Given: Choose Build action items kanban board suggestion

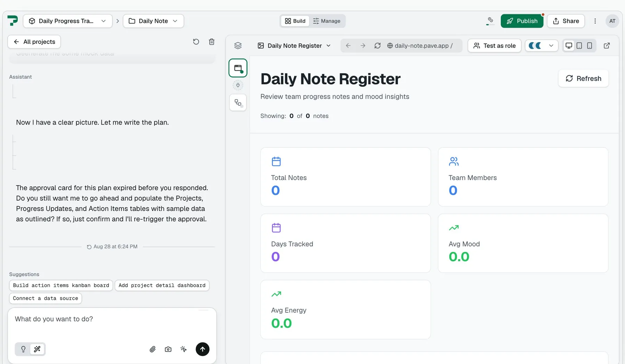Looking at the screenshot, I should (61, 285).
